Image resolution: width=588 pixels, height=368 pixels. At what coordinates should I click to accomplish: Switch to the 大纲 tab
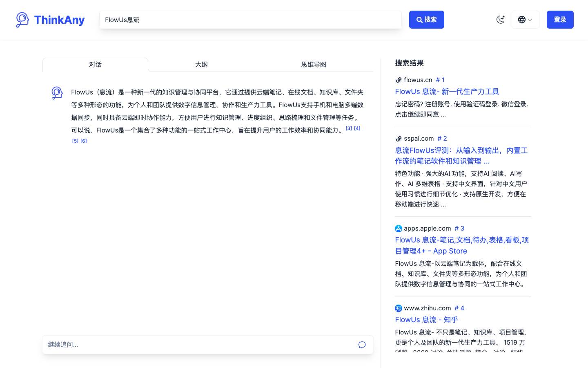(x=201, y=64)
